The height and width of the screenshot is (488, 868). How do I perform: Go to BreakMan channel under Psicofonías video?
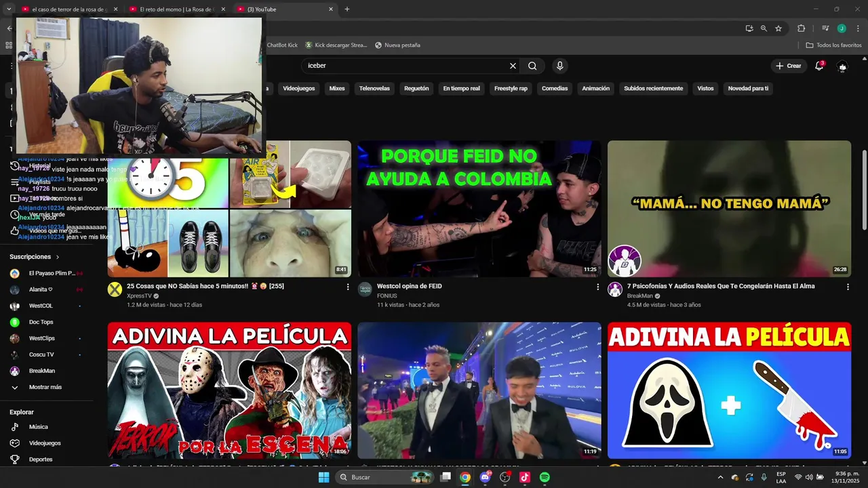click(640, 296)
